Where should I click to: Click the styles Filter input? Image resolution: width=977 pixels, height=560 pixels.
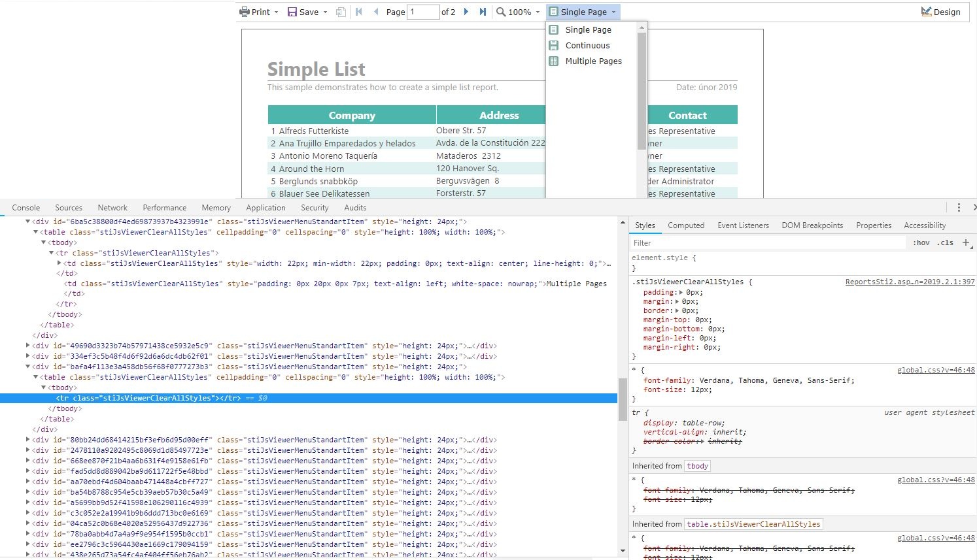(768, 242)
